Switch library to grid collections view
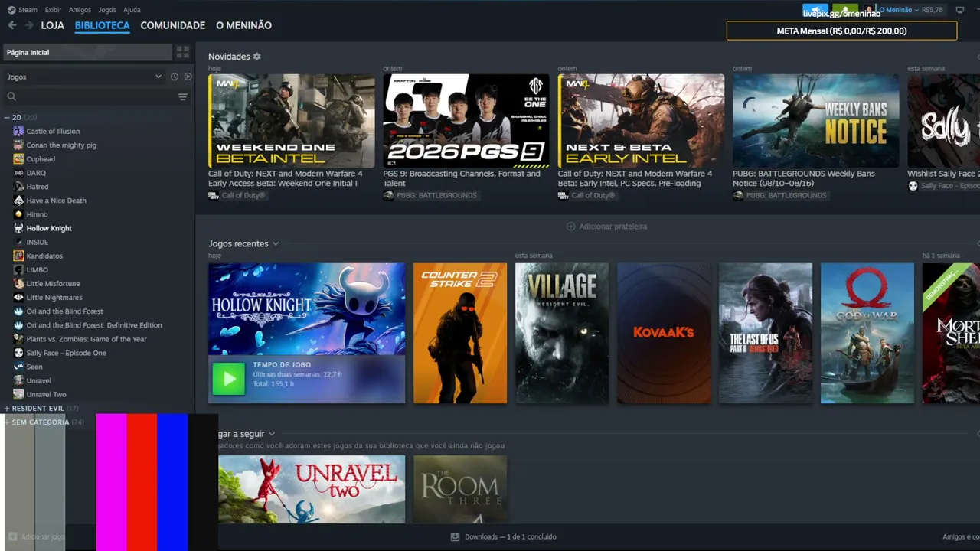 point(183,52)
